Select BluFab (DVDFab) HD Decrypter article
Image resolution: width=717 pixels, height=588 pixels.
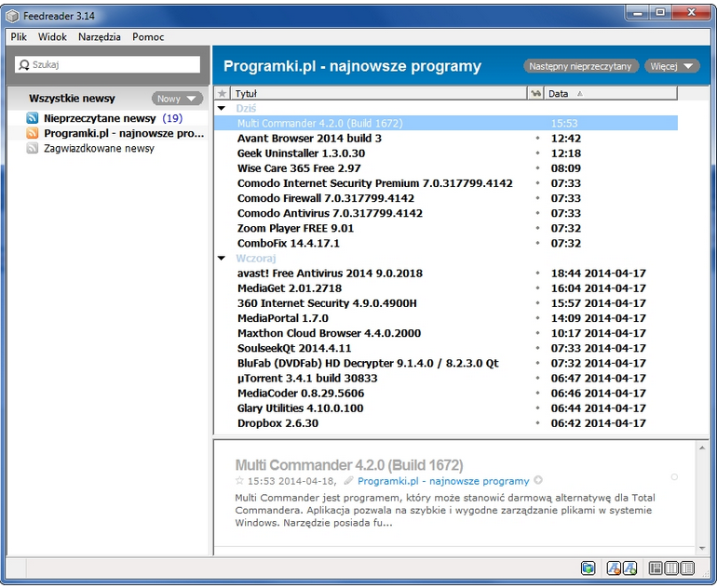click(368, 364)
